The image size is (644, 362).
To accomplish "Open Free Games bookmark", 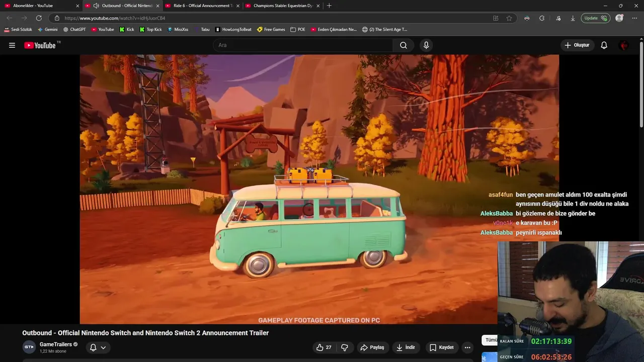I will [271, 30].
